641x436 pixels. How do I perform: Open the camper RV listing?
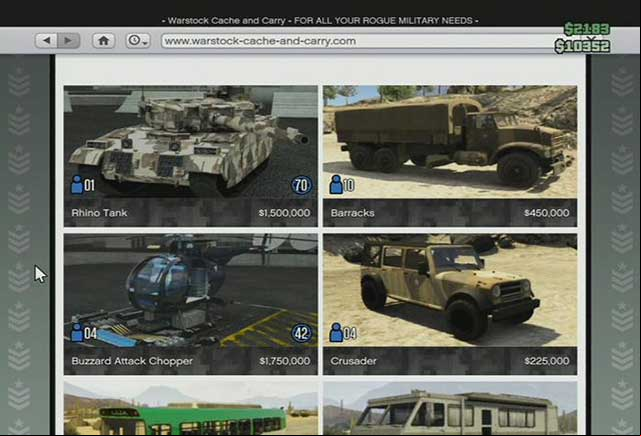coord(450,408)
